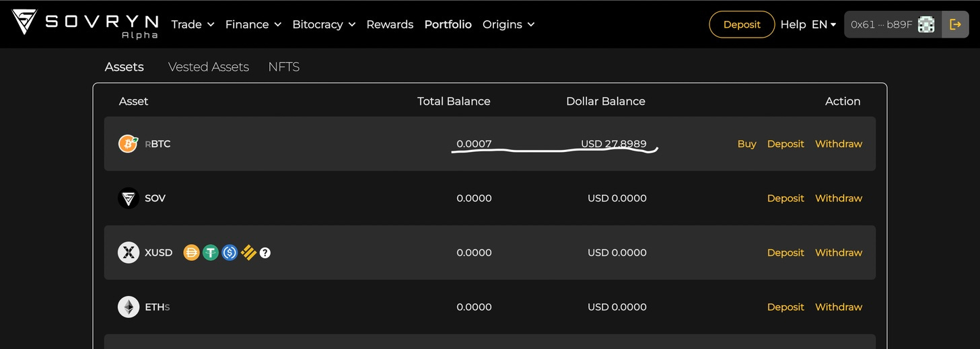The image size is (980, 349).
Task: Click the ETHs asset name
Action: [157, 307]
